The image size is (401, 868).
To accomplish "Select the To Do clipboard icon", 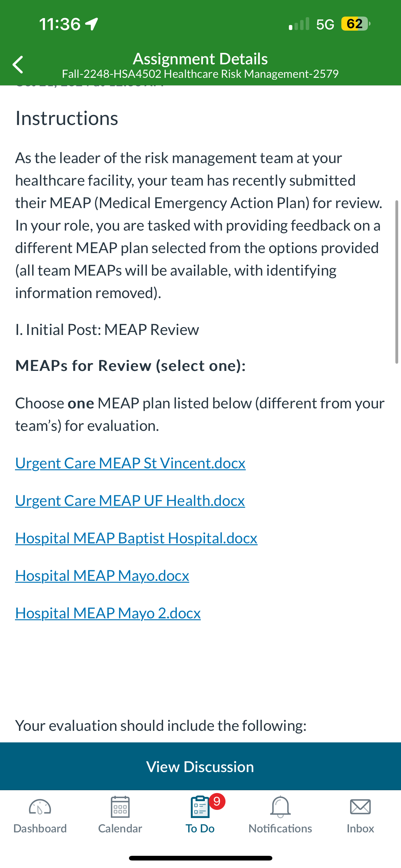I will (200, 807).
